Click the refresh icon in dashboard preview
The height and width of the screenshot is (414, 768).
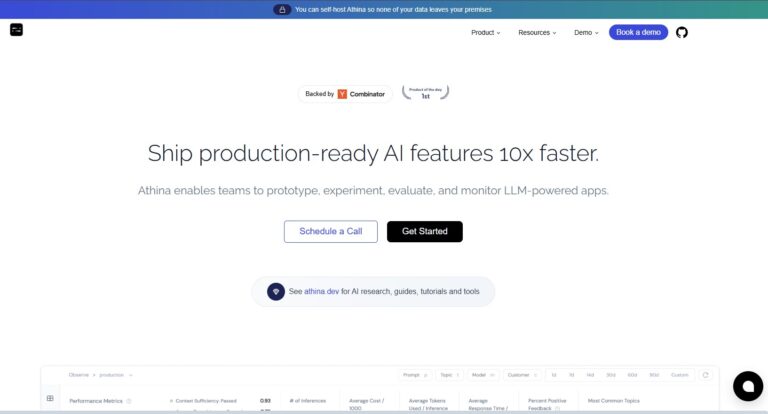[705, 375]
